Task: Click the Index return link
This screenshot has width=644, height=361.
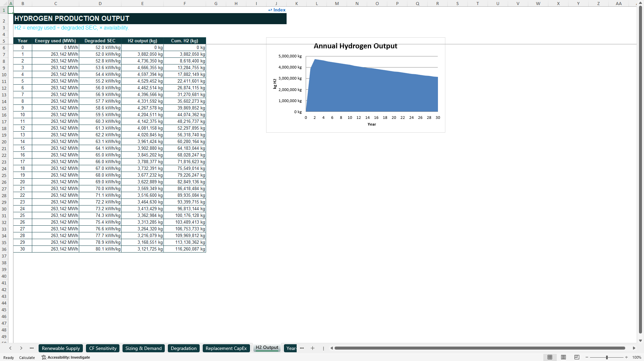Action: 277,10
